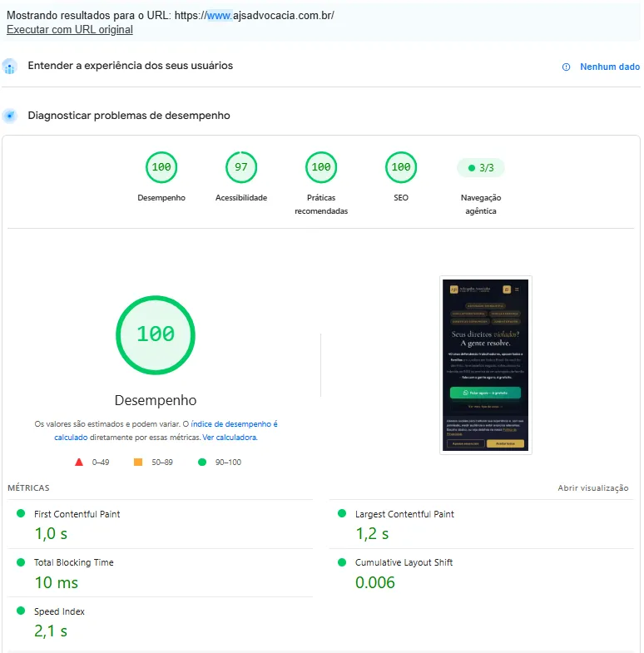Viewport: 644px width, 653px height.
Task: Open the 'Ver calculadora' link
Action: [230, 438]
